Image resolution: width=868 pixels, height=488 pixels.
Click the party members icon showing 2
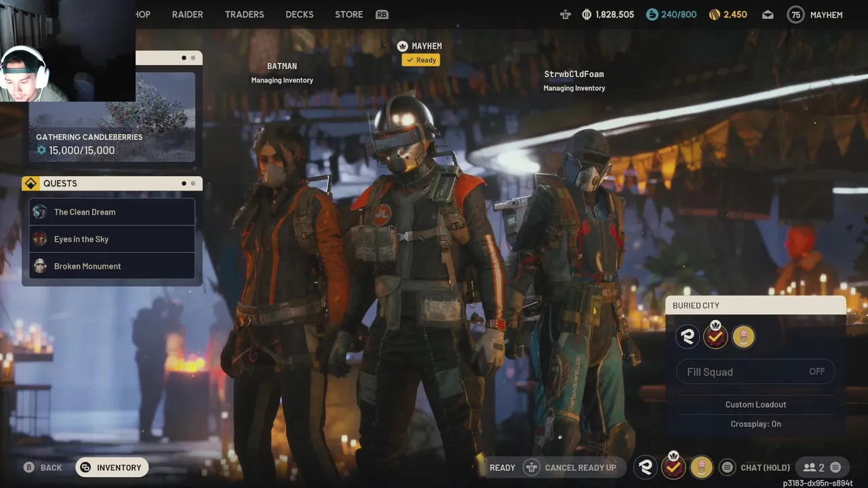point(814,468)
